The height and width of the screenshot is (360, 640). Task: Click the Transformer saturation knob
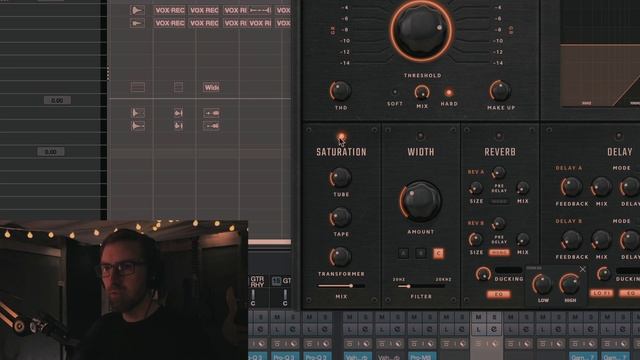[340, 257]
